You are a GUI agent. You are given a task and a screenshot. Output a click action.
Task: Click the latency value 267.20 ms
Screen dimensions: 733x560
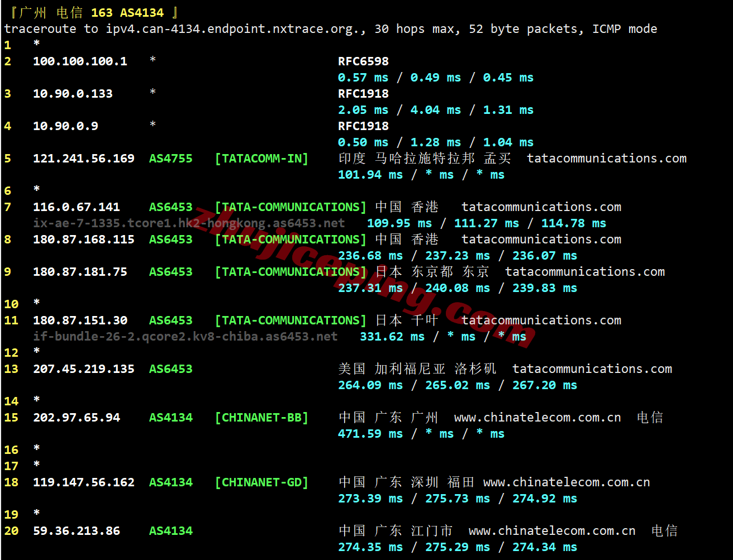pos(545,385)
